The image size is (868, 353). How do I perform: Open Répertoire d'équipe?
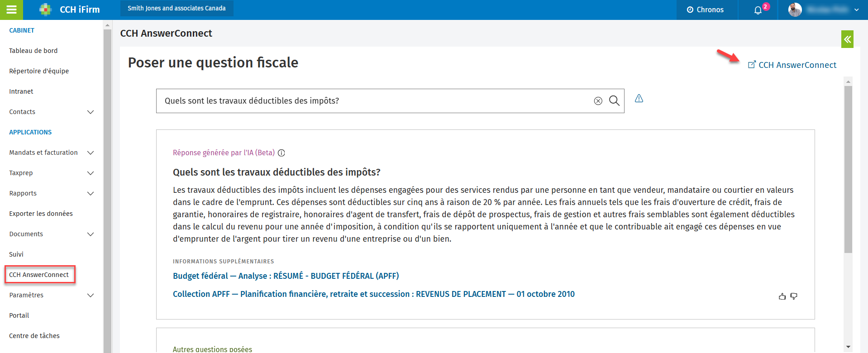point(39,71)
